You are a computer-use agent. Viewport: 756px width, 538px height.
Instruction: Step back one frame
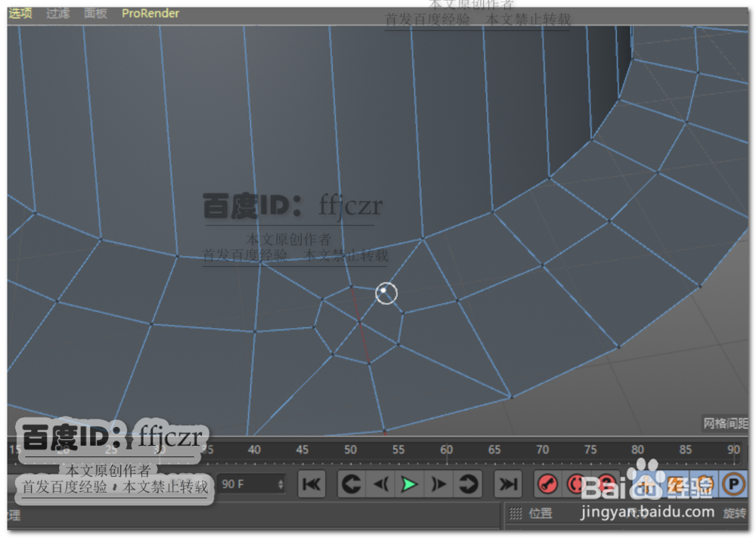click(380, 484)
